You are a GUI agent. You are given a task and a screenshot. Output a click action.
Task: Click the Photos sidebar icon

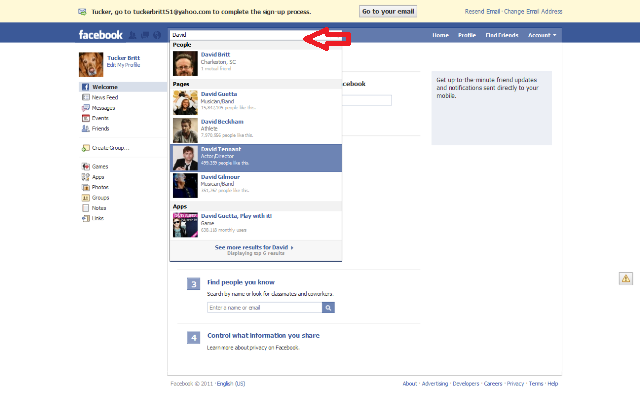(x=85, y=187)
